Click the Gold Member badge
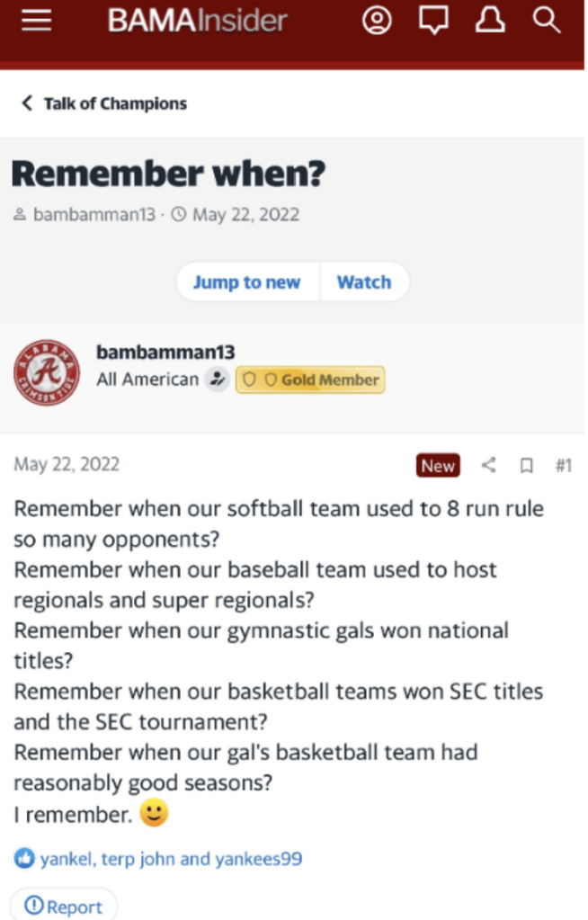Image resolution: width=588 pixels, height=920 pixels. 310,380
